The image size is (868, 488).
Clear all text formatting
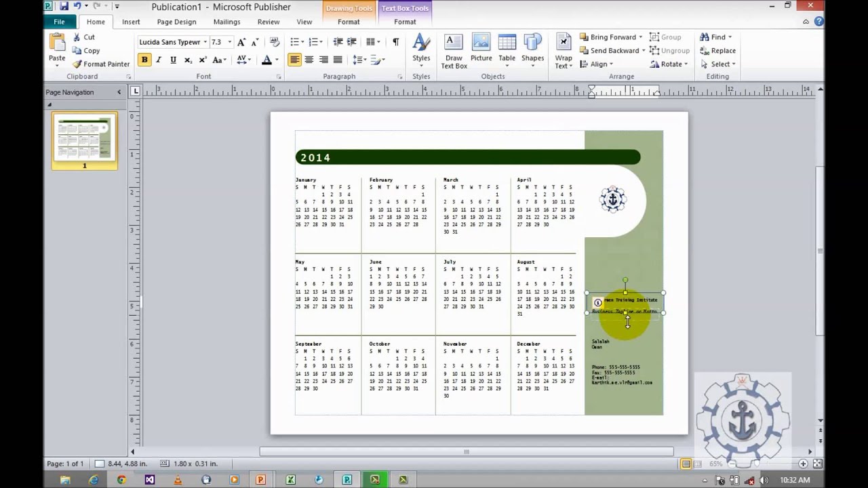click(x=275, y=42)
